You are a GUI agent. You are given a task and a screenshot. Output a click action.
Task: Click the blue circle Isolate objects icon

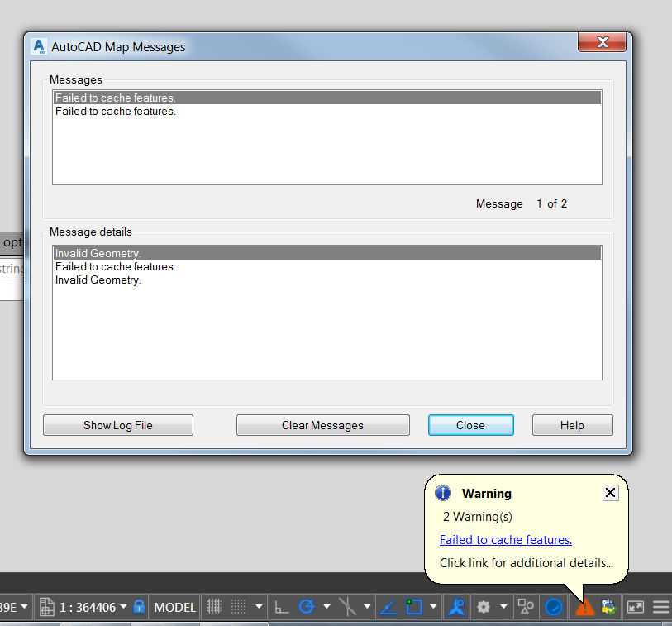pos(554,607)
